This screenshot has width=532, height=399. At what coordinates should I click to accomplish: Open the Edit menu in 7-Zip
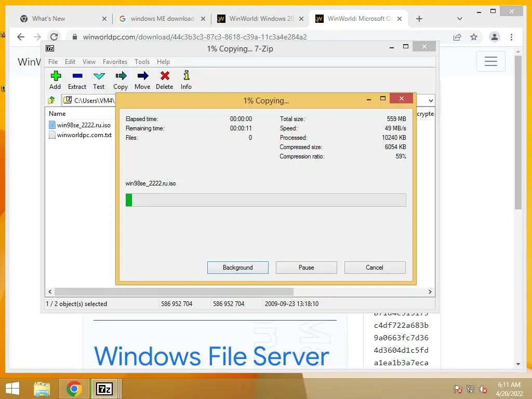(x=70, y=62)
